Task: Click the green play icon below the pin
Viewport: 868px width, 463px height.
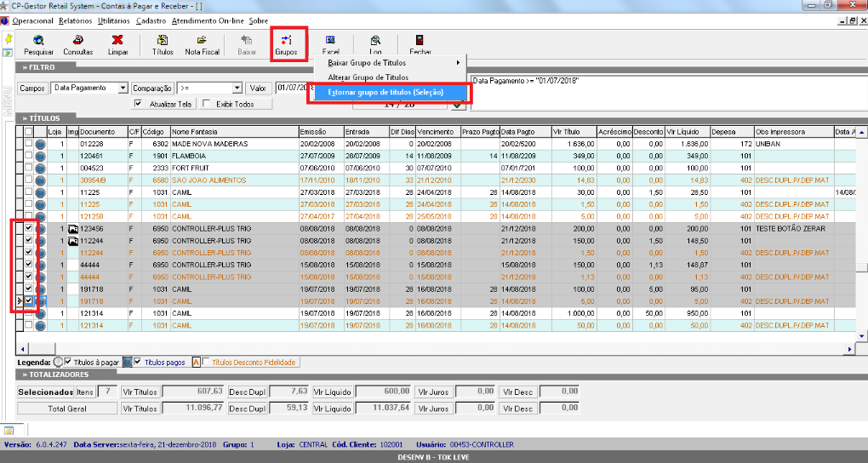Action: pyautogui.click(x=8, y=53)
